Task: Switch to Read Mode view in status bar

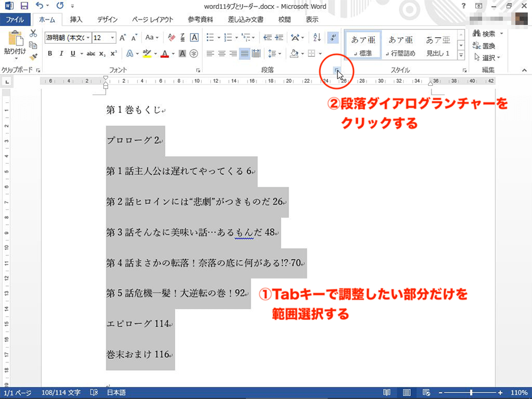Action: tap(387, 392)
